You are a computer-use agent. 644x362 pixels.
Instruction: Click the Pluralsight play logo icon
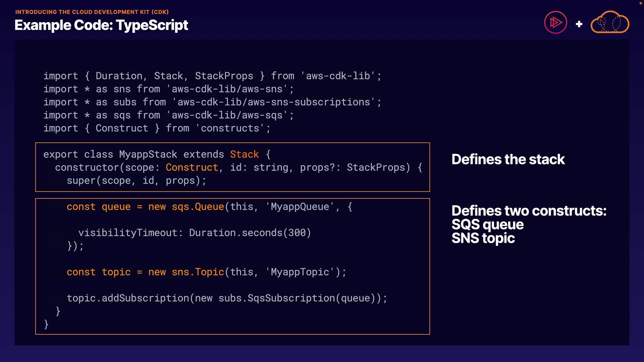tap(555, 23)
